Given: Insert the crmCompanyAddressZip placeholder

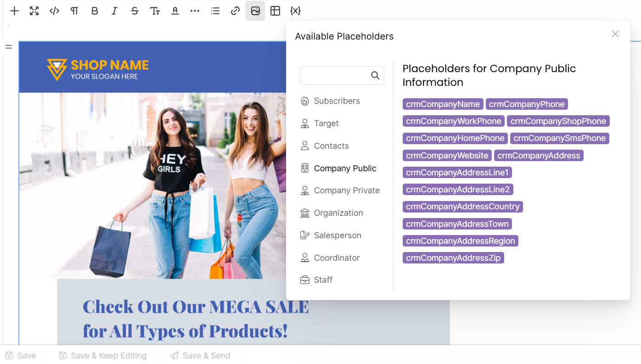Looking at the screenshot, I should point(453,258).
